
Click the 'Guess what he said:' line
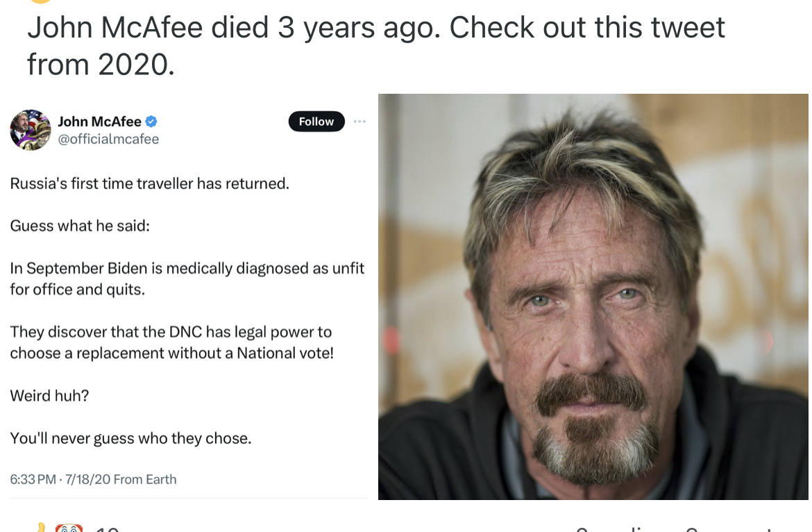[80, 226]
